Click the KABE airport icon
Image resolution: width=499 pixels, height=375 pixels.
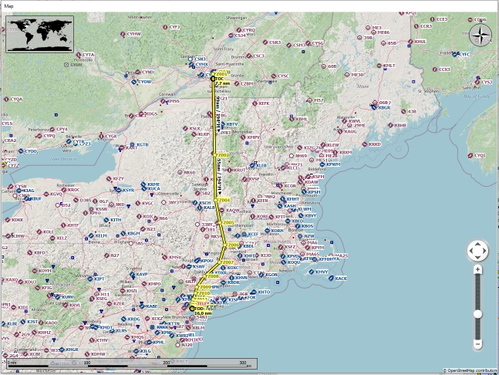click(x=142, y=306)
